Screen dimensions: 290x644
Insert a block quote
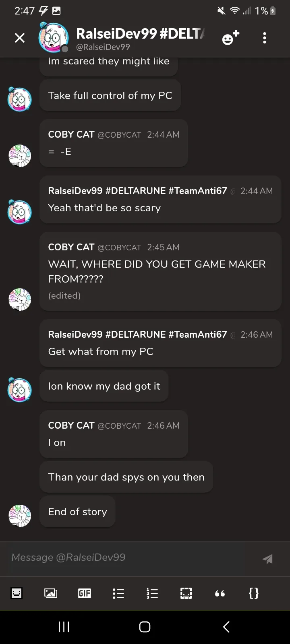point(220,593)
